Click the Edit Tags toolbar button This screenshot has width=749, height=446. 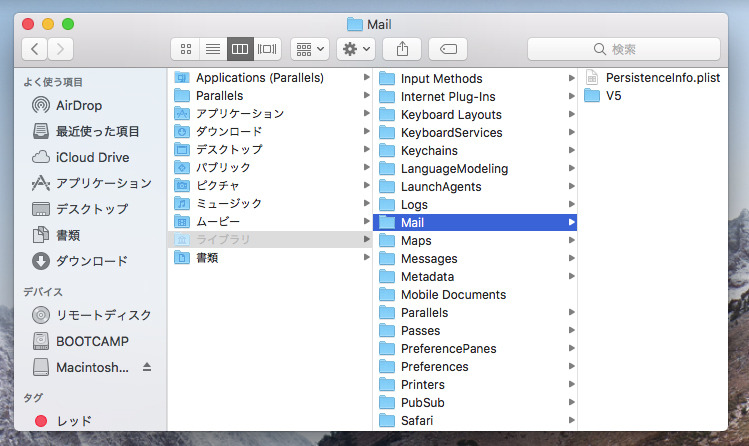tap(448, 49)
